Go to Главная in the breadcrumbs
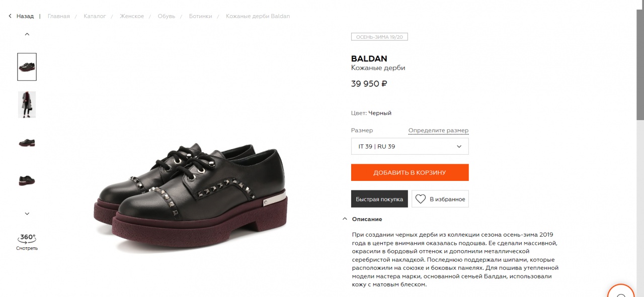The height and width of the screenshot is (297, 644). [59, 16]
